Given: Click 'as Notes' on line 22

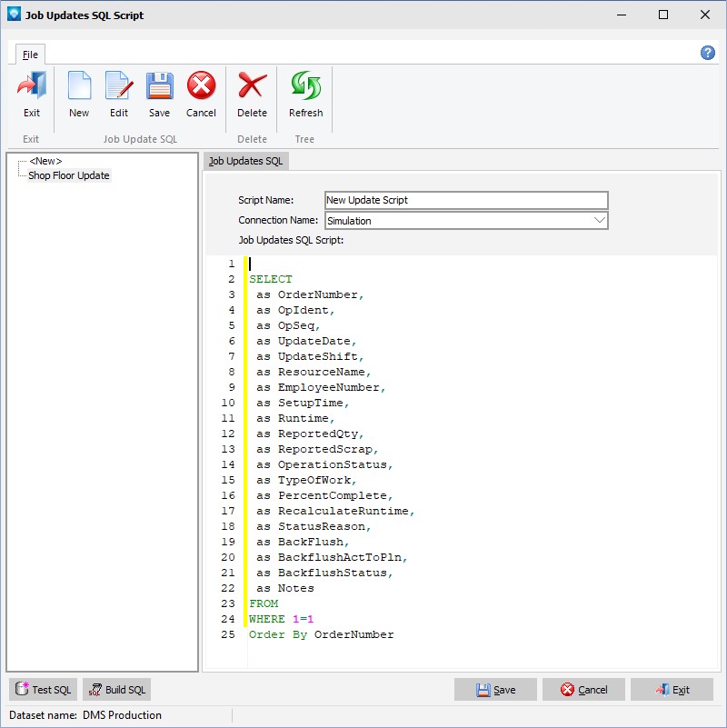Looking at the screenshot, I should 285,588.
